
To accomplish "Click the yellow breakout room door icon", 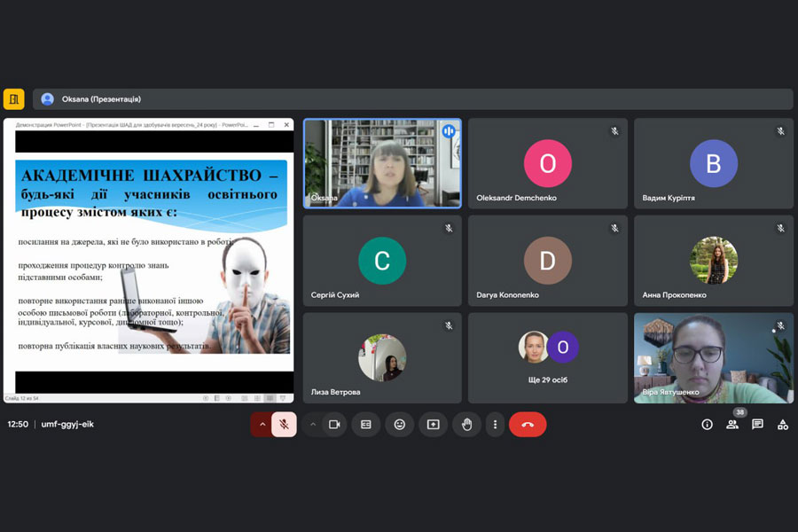I will click(13, 98).
